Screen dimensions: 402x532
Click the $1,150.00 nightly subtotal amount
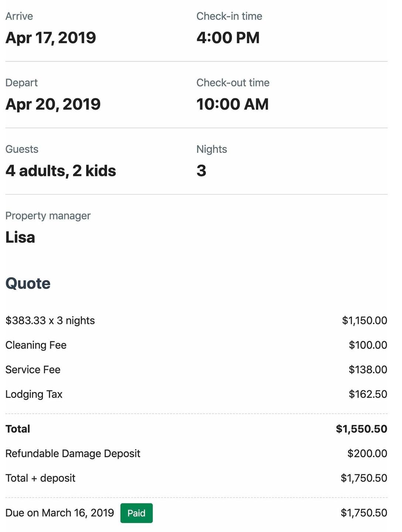365,320
